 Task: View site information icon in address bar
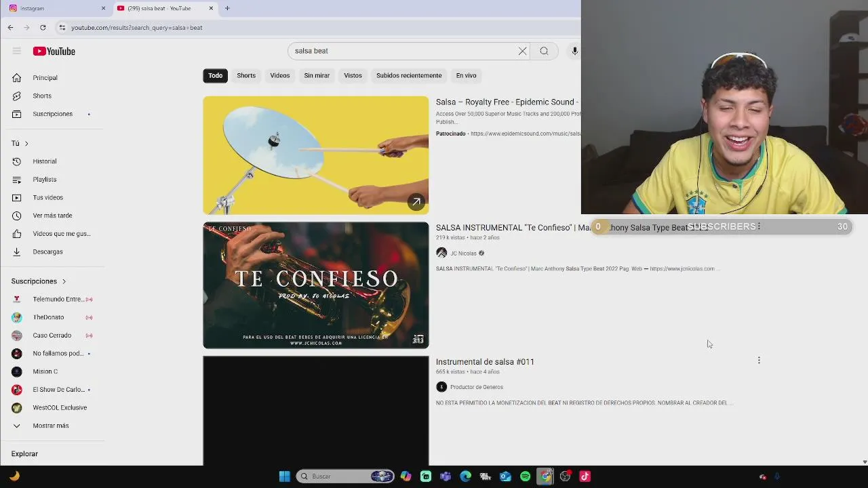pyautogui.click(x=62, y=28)
